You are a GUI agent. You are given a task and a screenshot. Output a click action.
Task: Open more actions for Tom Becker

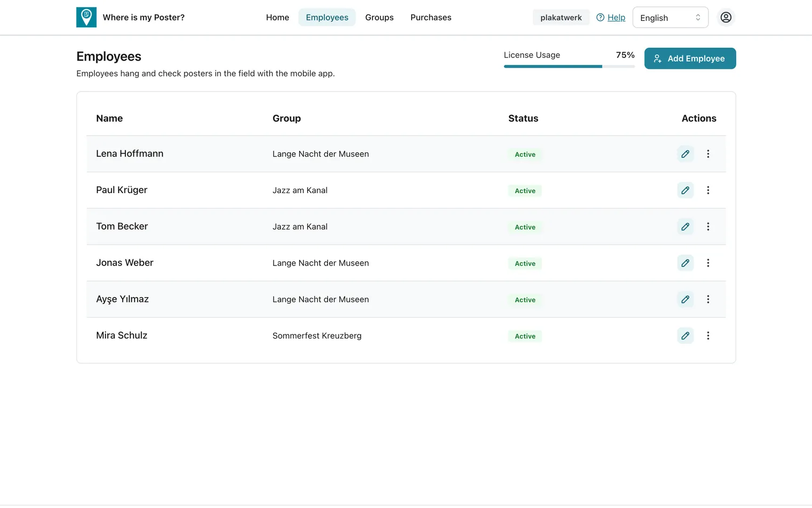pos(708,227)
